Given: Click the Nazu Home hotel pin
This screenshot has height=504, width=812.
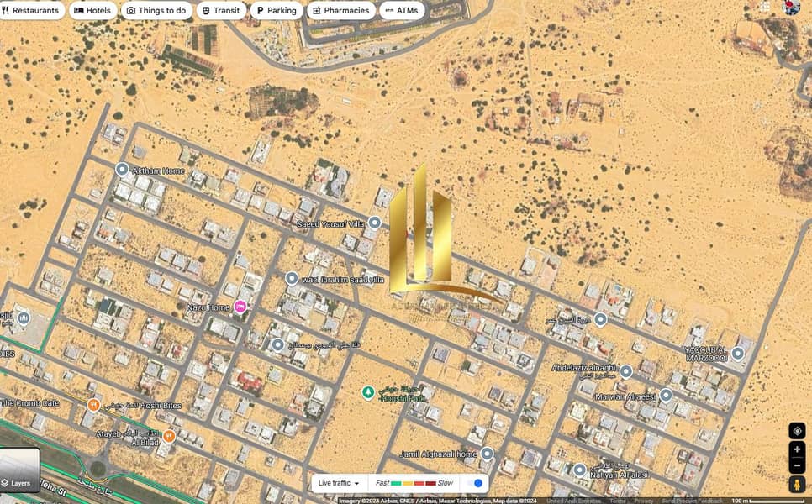Looking at the screenshot, I should [x=240, y=307].
